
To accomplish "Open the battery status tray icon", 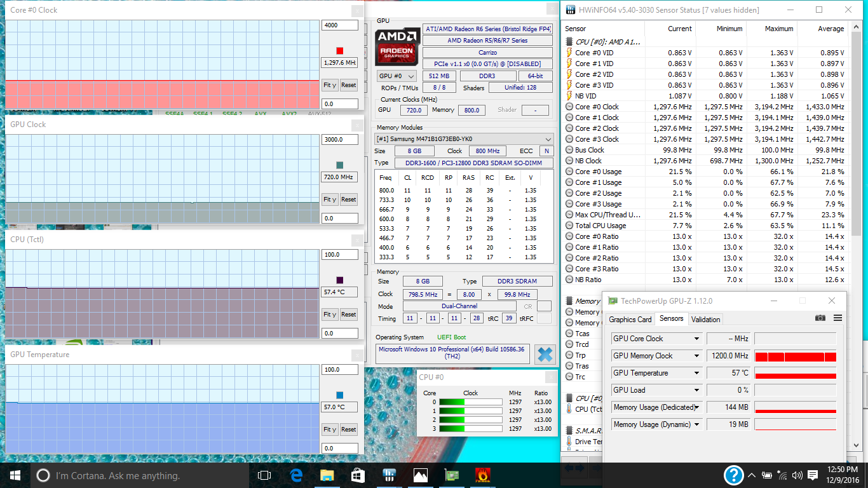I will [768, 475].
